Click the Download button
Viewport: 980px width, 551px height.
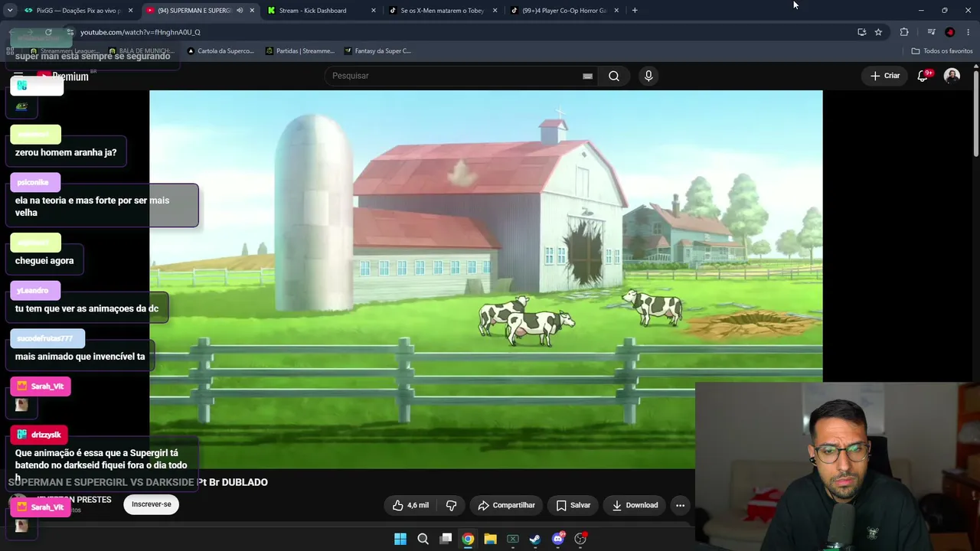click(x=635, y=505)
